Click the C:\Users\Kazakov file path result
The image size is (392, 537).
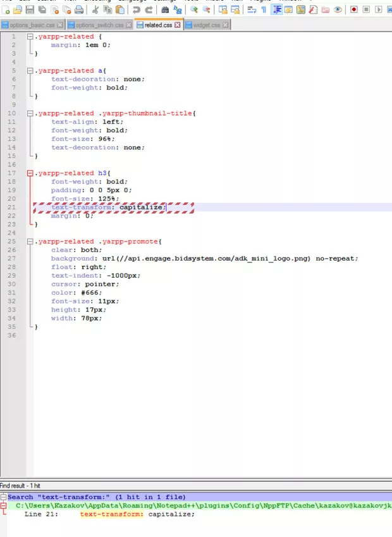(x=204, y=505)
